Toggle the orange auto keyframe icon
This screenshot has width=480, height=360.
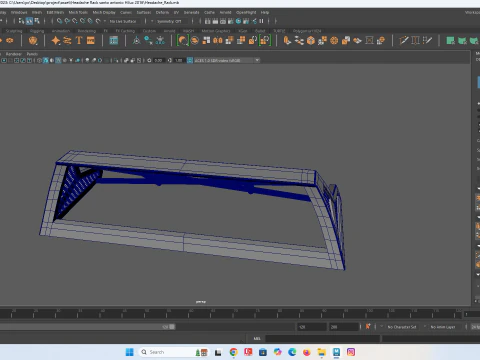click(368, 326)
